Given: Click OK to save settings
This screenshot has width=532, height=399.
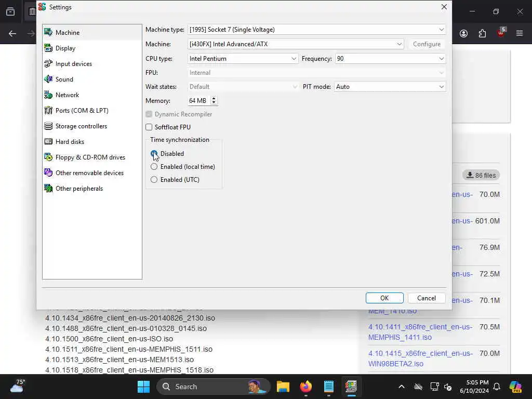Looking at the screenshot, I should [x=384, y=298].
